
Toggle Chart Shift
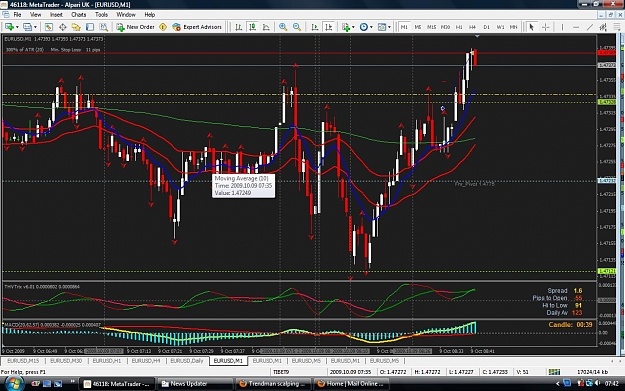[329, 27]
